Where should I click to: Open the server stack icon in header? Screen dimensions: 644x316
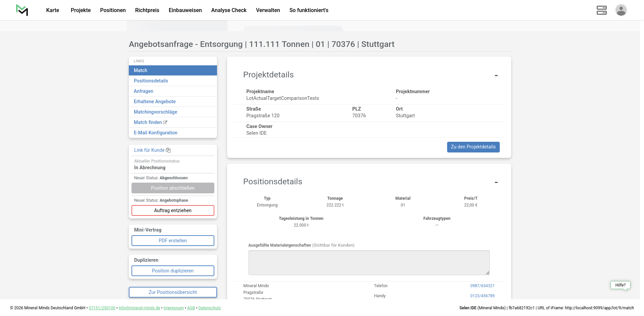(x=601, y=10)
